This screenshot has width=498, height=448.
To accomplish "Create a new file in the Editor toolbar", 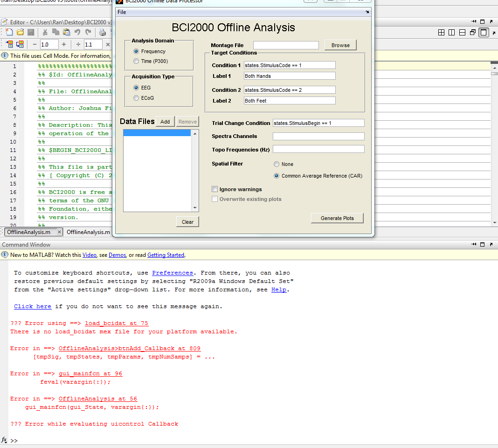I will [x=9, y=32].
